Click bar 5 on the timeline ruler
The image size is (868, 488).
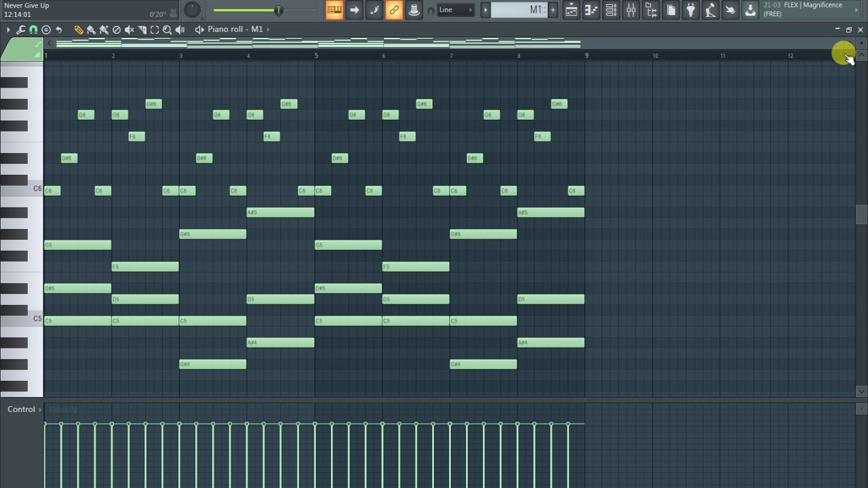316,56
